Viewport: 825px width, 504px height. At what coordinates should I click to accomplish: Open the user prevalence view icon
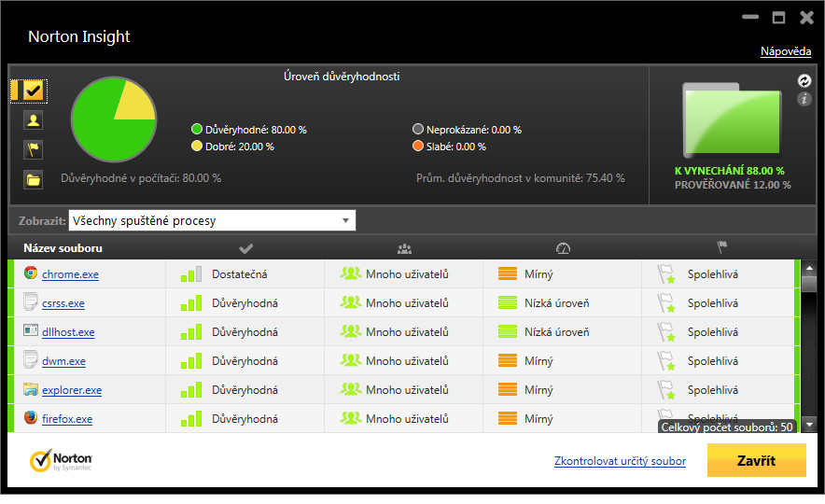pos(34,120)
